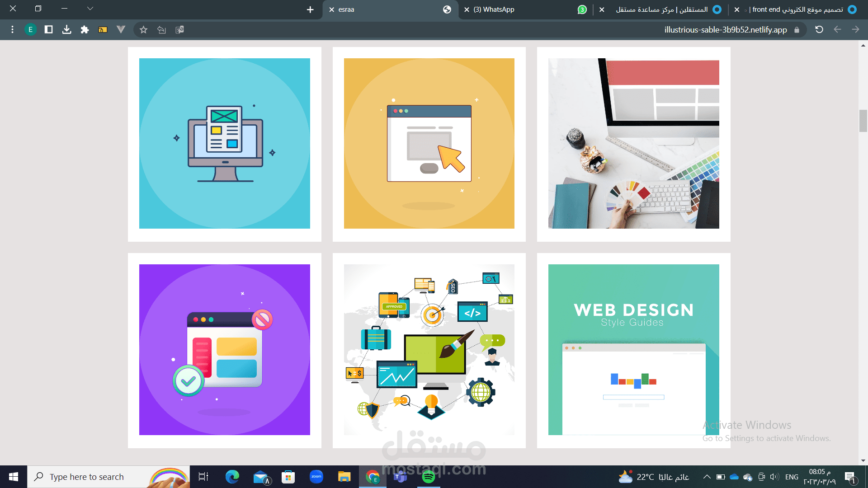Open the gray syncing OneDrive tray icon
This screenshot has width=868, height=488.
(748, 477)
